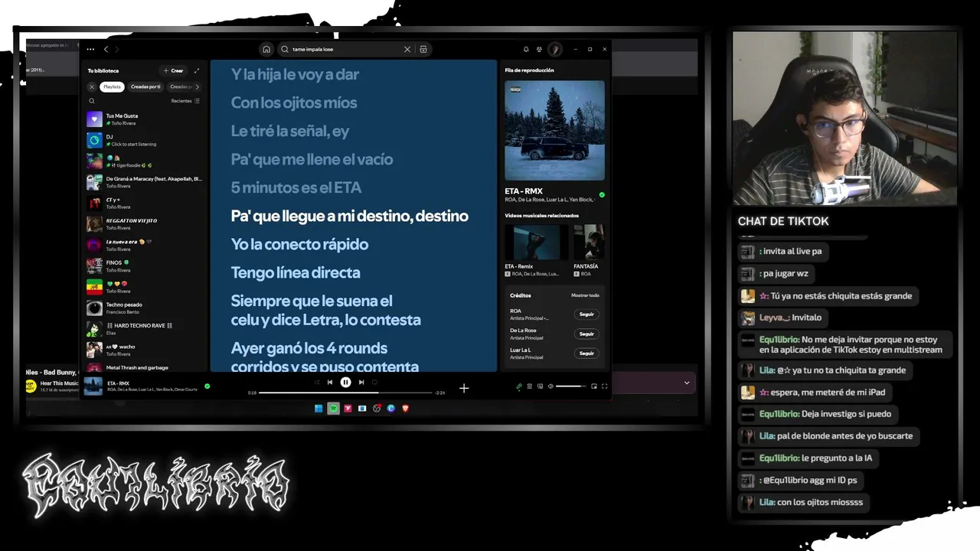The width and height of the screenshot is (980, 551).
Task: Click Mostrar todo in Créditos
Action: 585,295
